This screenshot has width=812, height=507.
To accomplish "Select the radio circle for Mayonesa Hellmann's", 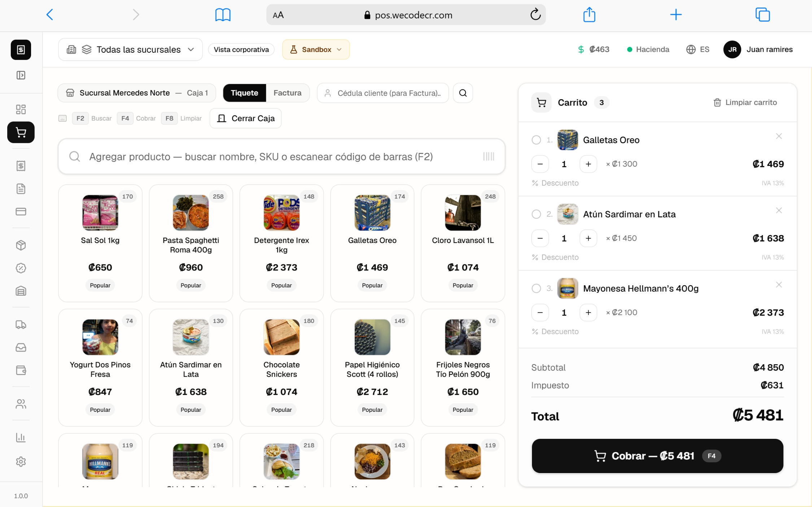I will 536,288.
